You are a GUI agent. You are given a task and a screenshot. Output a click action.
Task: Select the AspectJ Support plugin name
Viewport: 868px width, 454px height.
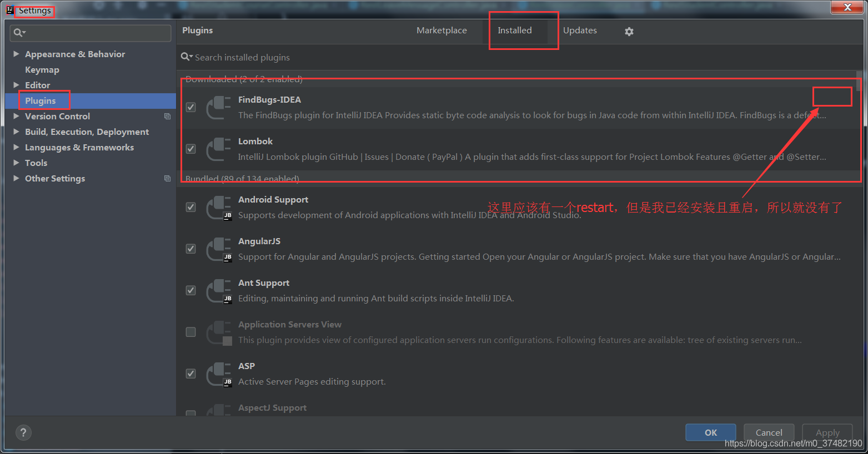tap(272, 408)
